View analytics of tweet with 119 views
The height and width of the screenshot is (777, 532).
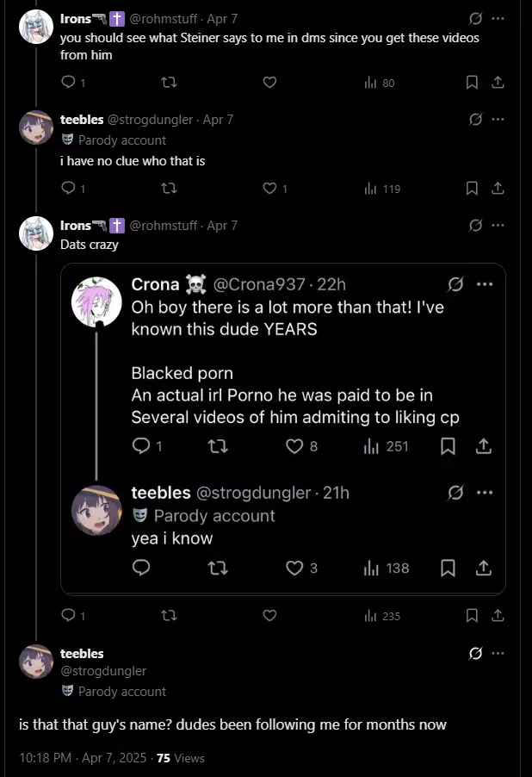pos(382,189)
